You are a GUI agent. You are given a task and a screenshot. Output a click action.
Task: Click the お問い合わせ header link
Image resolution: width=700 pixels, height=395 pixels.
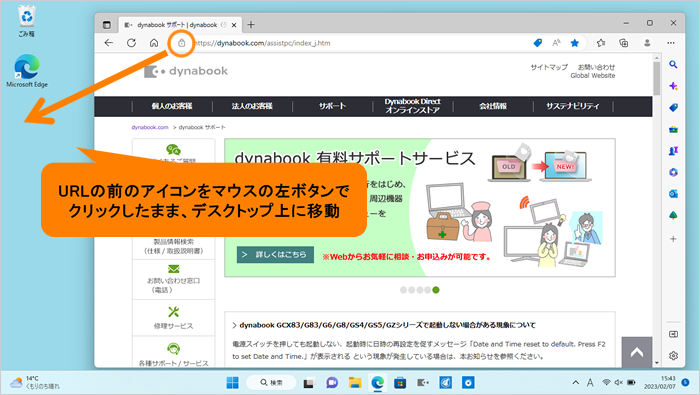coord(596,67)
